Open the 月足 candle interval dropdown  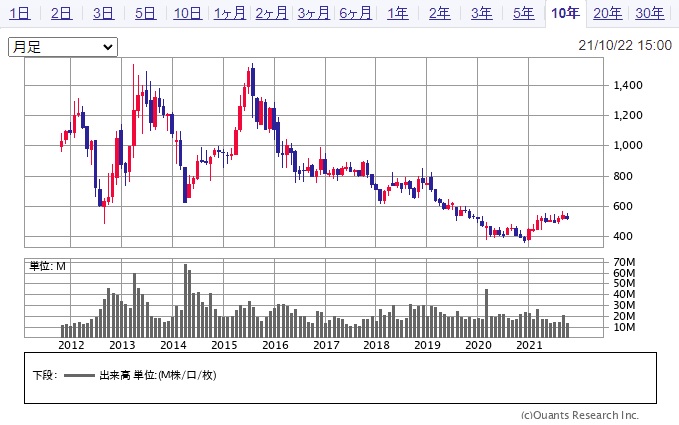point(63,47)
